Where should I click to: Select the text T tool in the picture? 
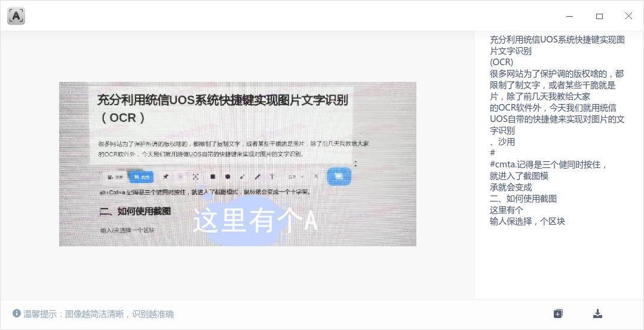pos(272,177)
